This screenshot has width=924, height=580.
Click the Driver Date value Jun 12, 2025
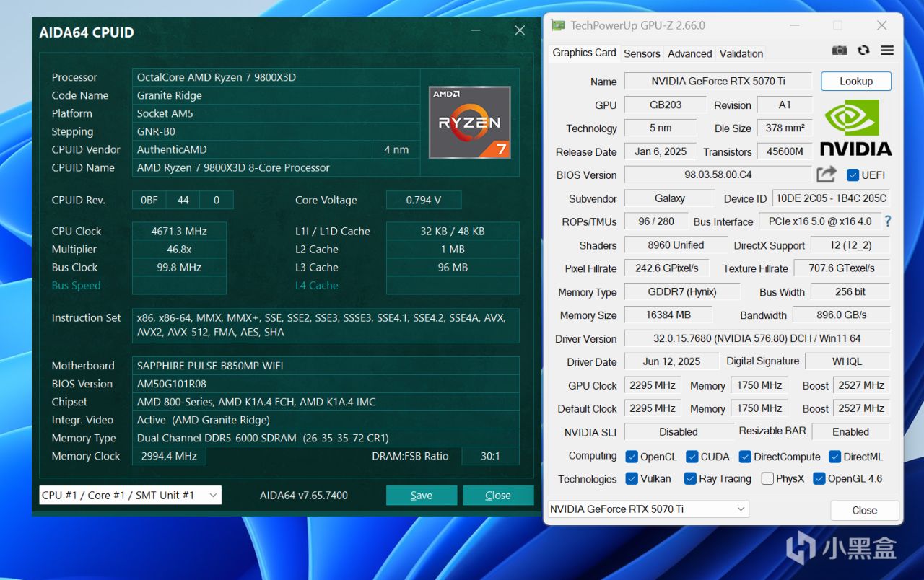(x=671, y=361)
